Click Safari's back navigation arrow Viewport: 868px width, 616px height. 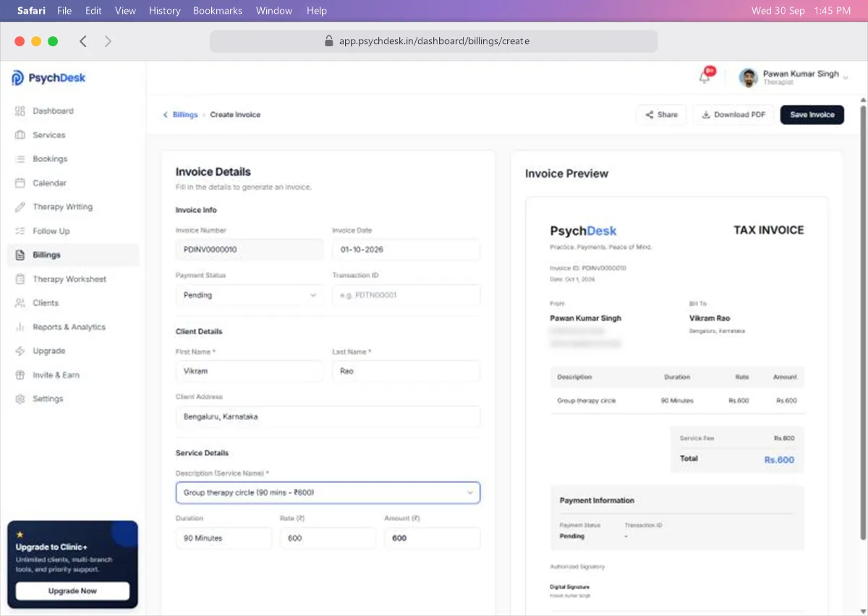tap(83, 41)
